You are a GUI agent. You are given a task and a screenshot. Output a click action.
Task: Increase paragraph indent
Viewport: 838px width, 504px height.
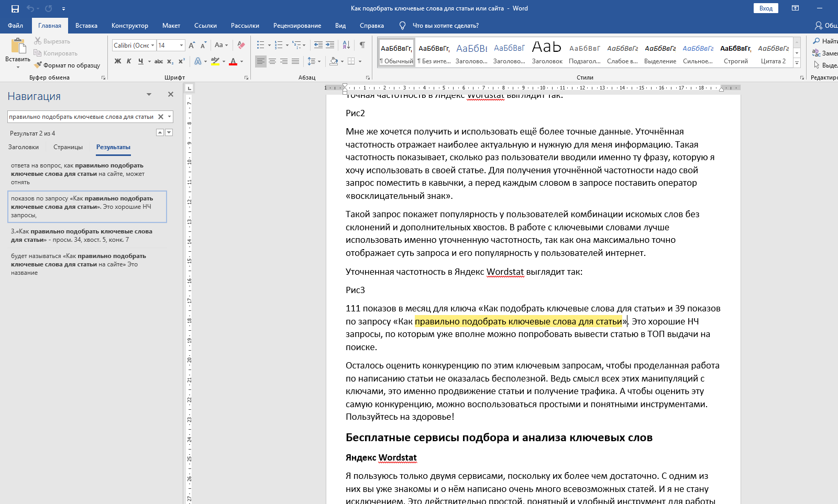coord(330,45)
